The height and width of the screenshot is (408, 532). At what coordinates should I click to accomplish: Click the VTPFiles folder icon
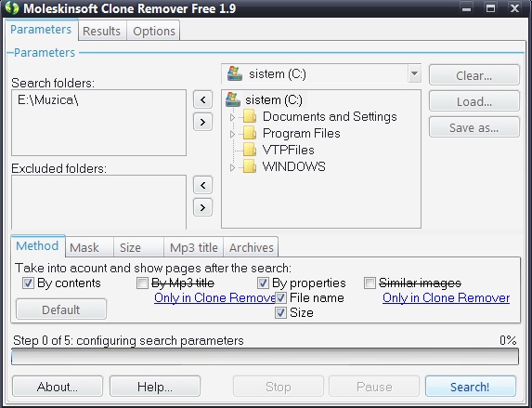[x=250, y=150]
